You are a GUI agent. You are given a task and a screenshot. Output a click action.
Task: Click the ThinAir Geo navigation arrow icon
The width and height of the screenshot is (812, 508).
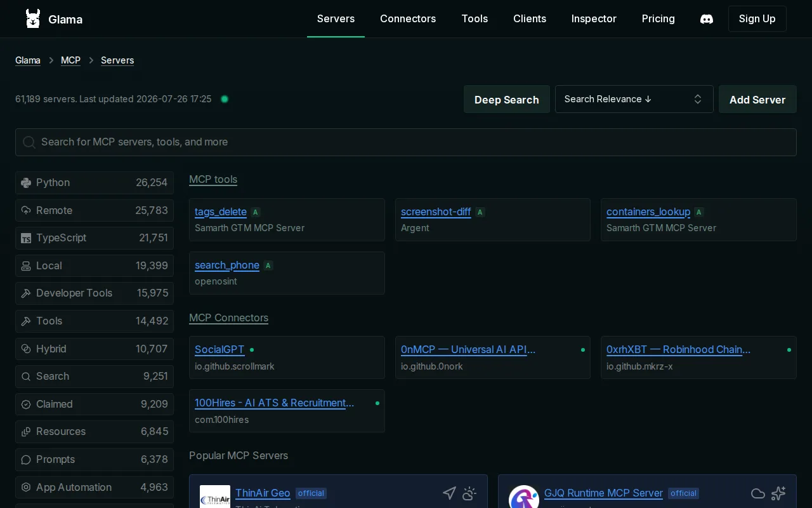pyautogui.click(x=449, y=493)
